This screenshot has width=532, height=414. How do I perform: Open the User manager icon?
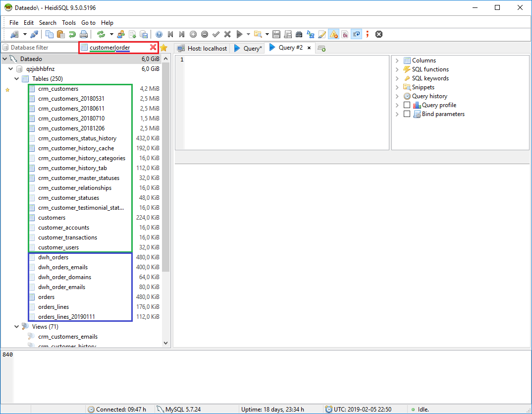[x=121, y=34]
